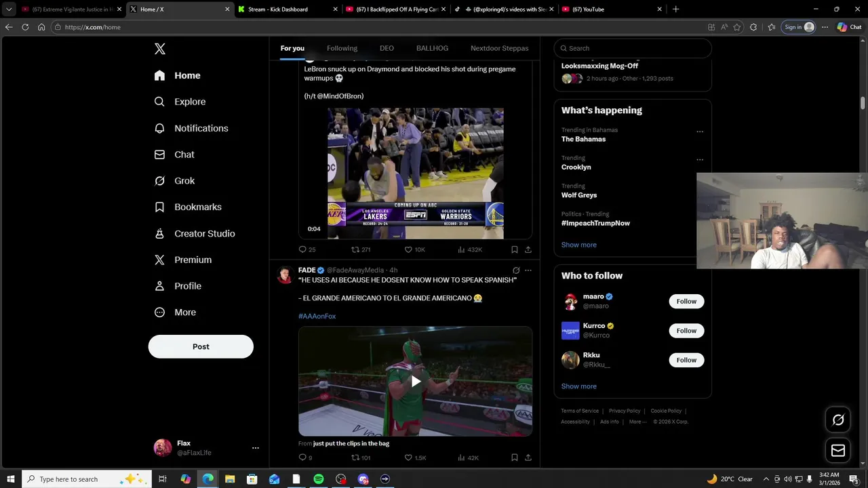868x488 pixels.
Task: Show more trends in What's happening
Action: point(578,245)
